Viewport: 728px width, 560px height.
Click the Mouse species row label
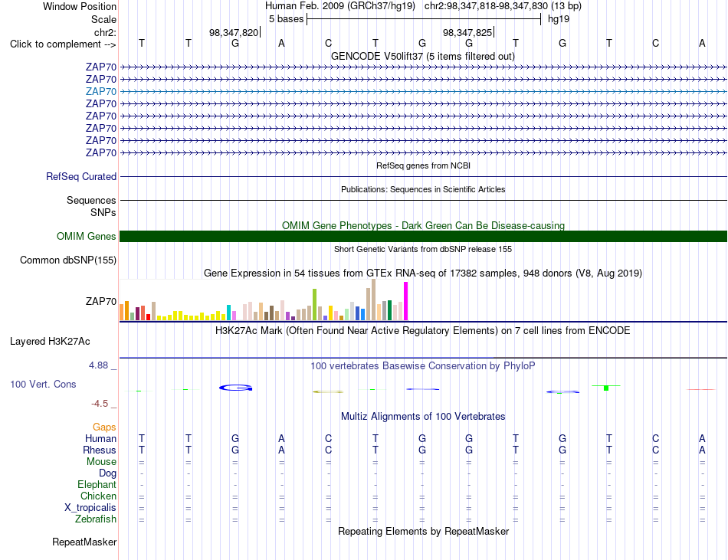(x=101, y=462)
